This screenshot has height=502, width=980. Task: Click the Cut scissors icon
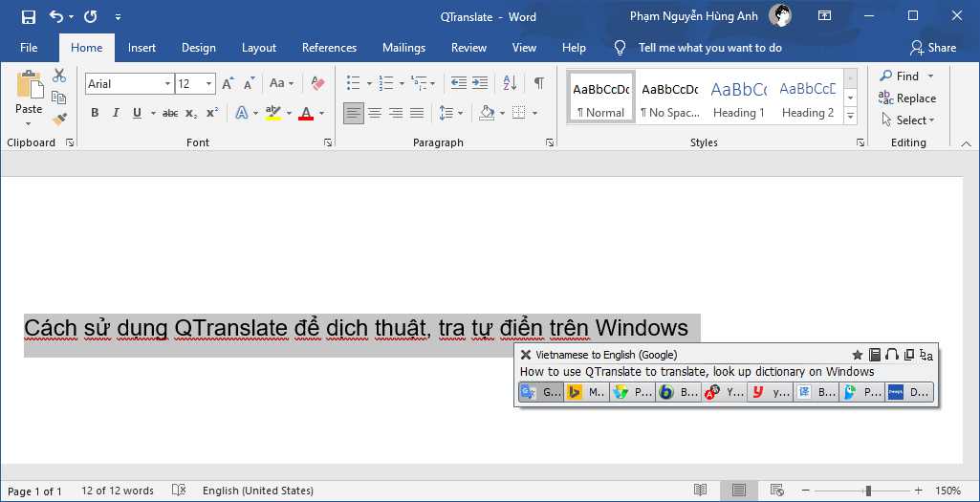59,76
